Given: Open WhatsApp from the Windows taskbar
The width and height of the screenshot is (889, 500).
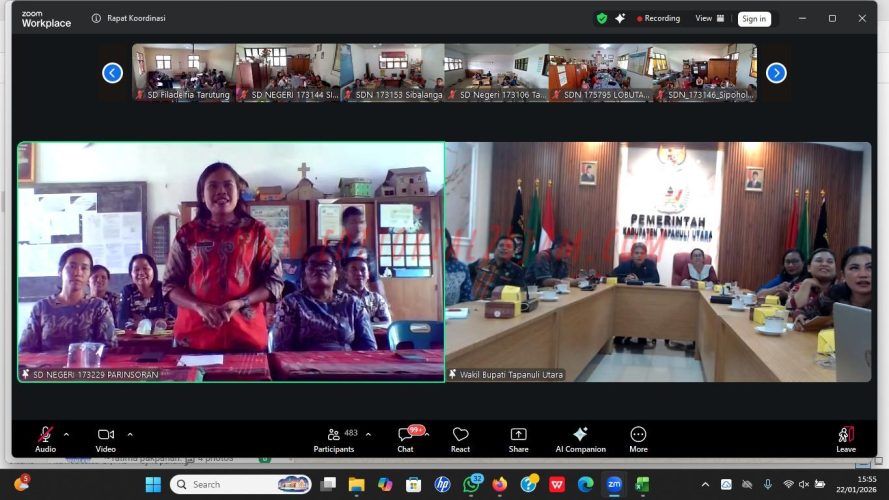Looking at the screenshot, I should [471, 484].
